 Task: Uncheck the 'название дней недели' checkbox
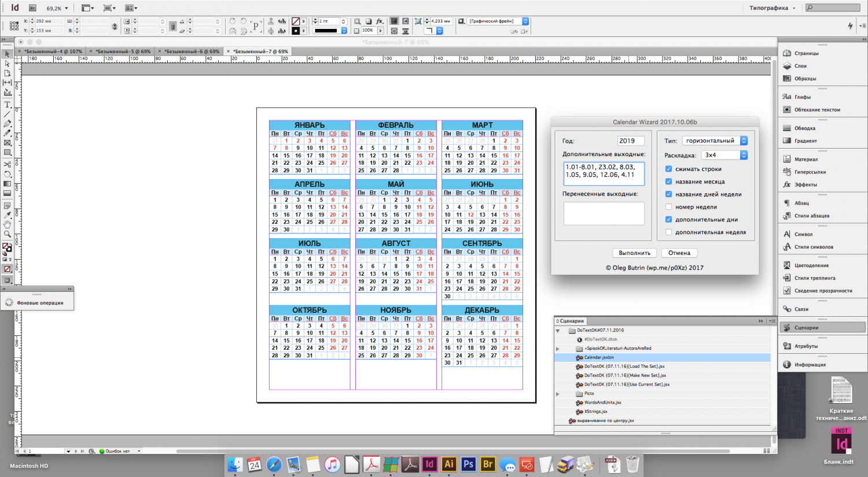(x=669, y=194)
